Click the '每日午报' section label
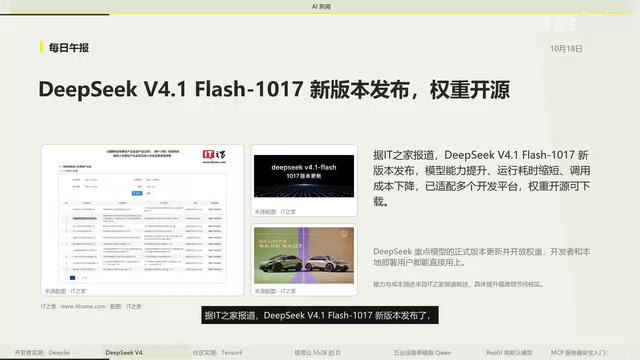640x360 pixels. click(69, 48)
